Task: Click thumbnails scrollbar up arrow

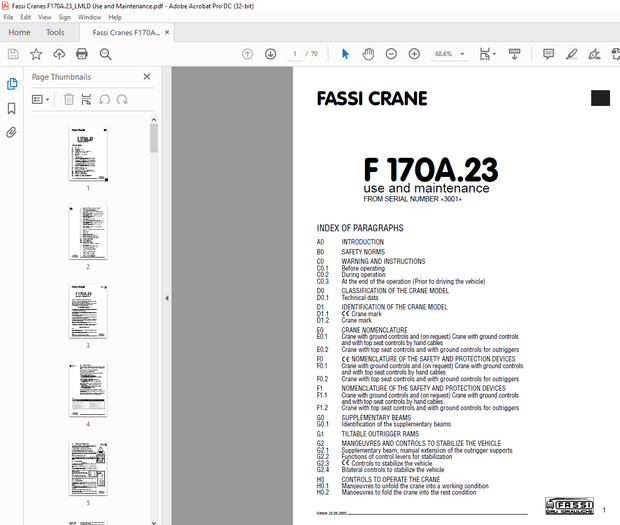Action: click(154, 119)
